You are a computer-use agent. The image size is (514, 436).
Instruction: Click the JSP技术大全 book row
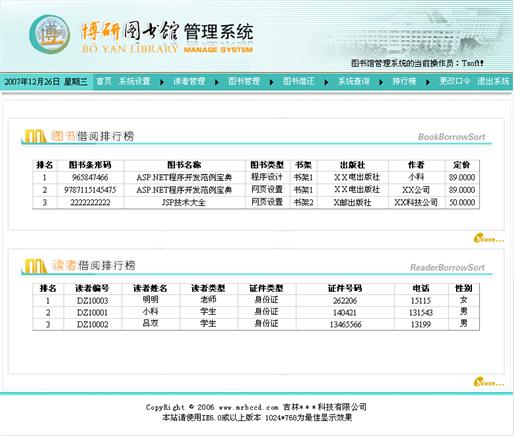(x=256, y=202)
